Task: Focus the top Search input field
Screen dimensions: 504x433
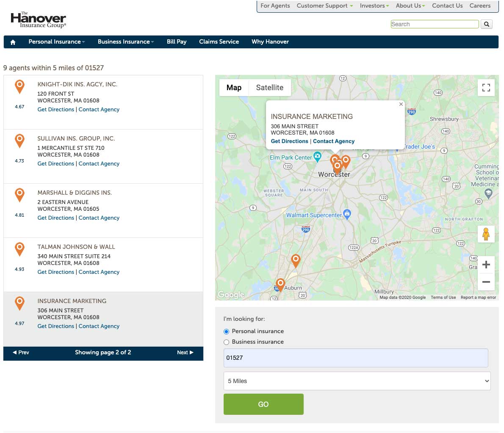Action: (435, 24)
